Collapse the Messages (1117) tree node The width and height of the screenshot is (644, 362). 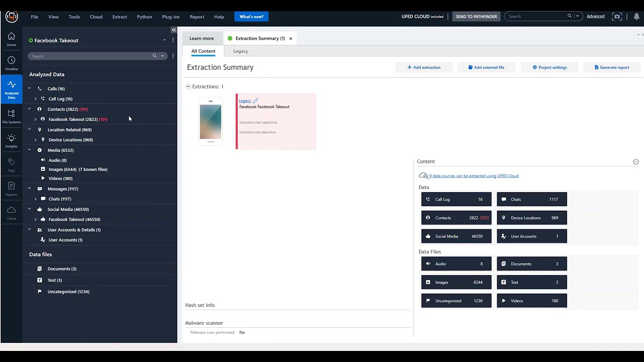29,189
